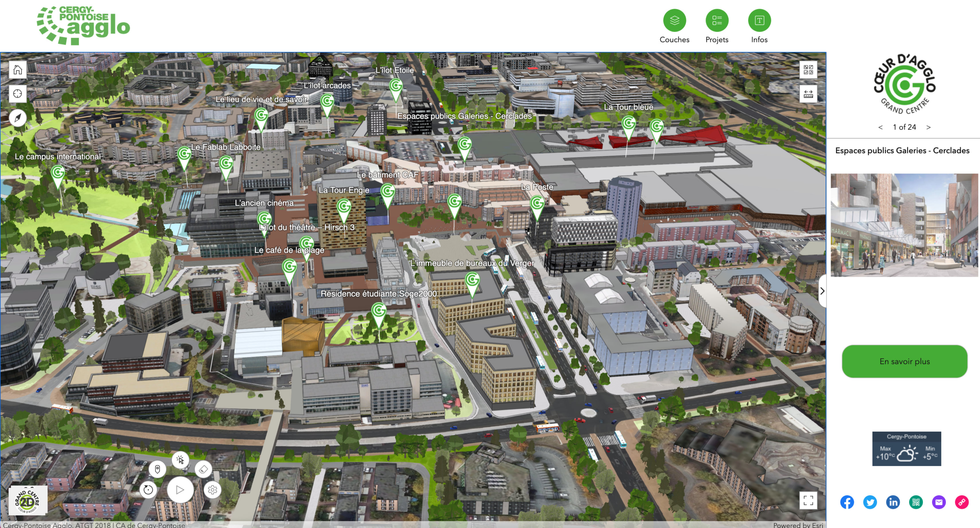Open the basemap gallery grid icon
Viewport: 980px width, 528px height.
pyautogui.click(x=808, y=70)
